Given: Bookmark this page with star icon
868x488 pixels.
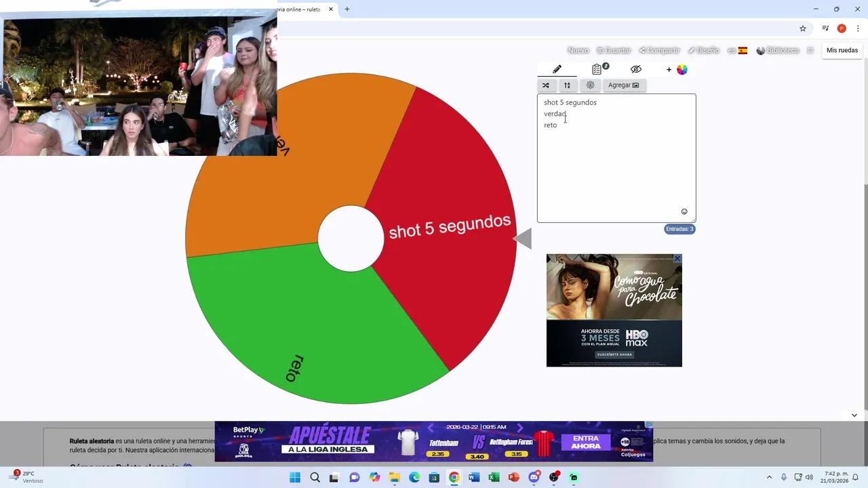Looking at the screenshot, I should point(803,28).
